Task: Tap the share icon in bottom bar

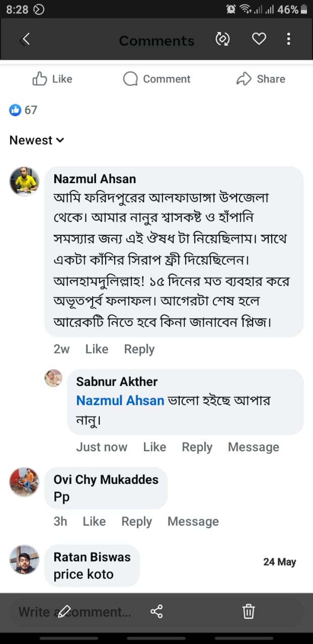Action: 156,611
